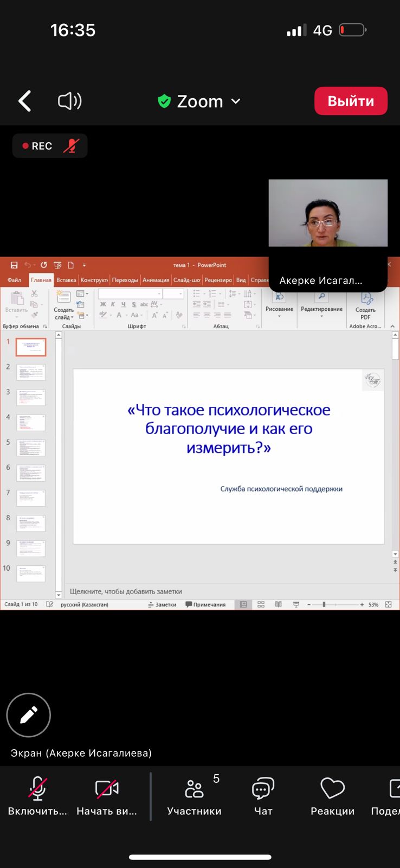
Task: Tap the speaker audio output icon
Action: tap(69, 101)
